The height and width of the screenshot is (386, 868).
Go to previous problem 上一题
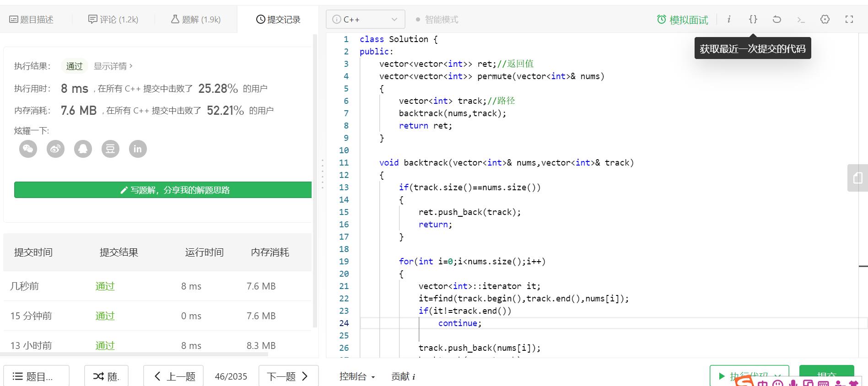click(x=173, y=376)
